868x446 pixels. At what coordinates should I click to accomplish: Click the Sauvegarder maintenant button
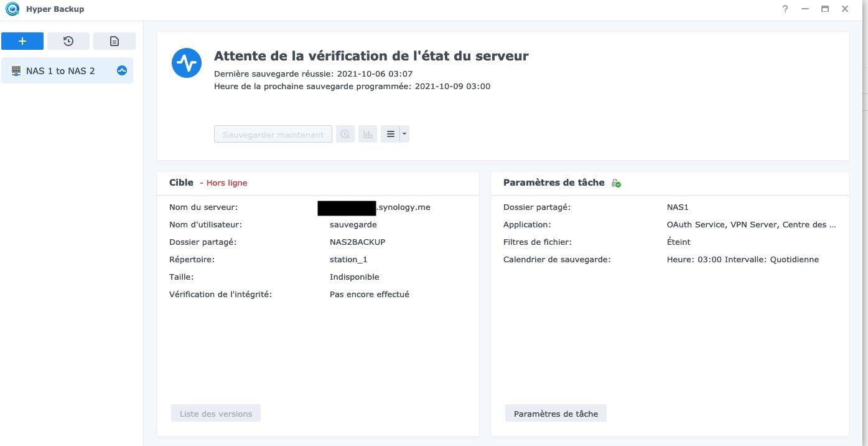273,135
